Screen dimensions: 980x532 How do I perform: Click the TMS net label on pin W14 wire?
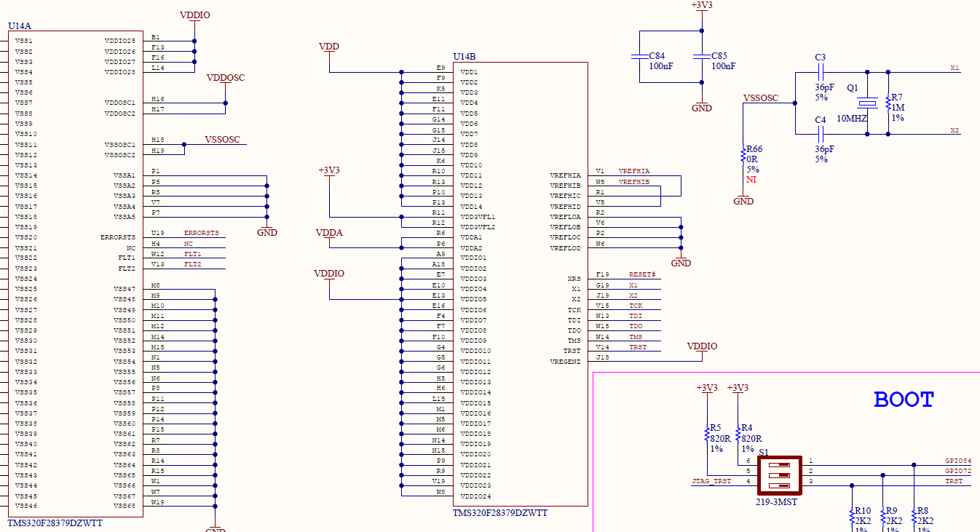coord(636,337)
